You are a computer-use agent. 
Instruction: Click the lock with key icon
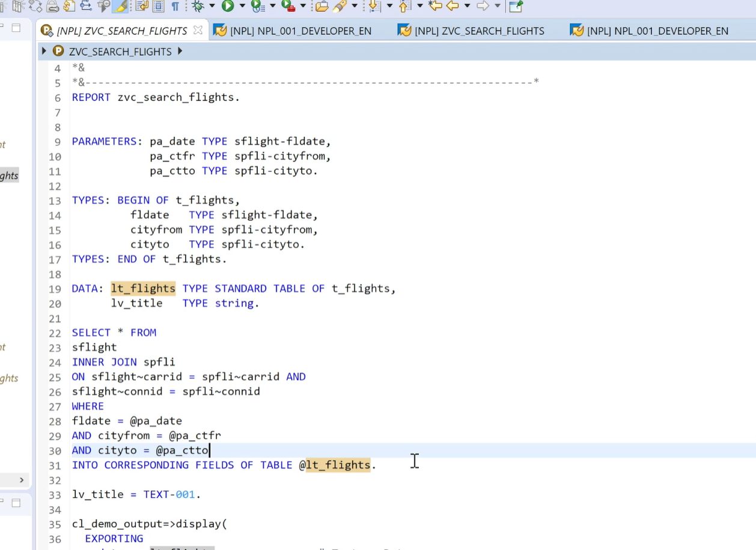click(52, 6)
